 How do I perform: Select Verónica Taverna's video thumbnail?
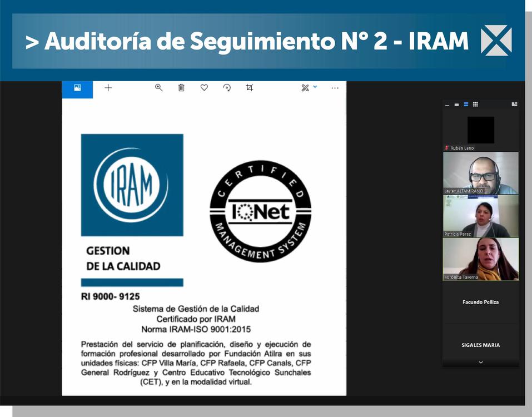click(x=481, y=259)
